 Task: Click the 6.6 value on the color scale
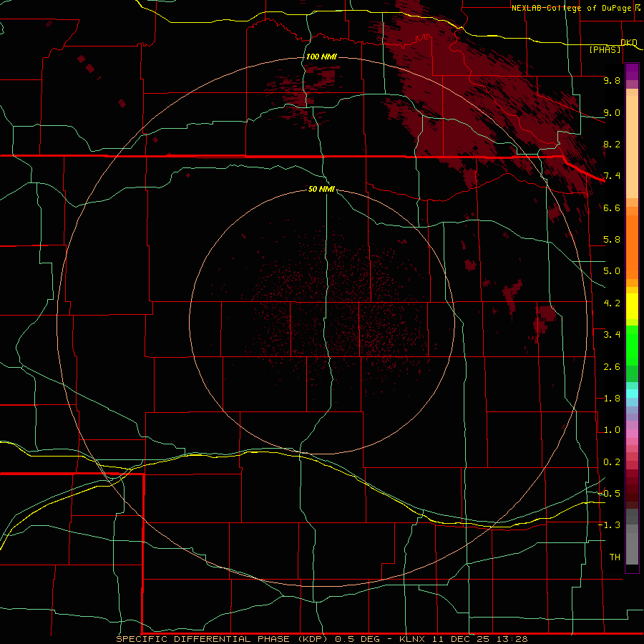click(612, 208)
